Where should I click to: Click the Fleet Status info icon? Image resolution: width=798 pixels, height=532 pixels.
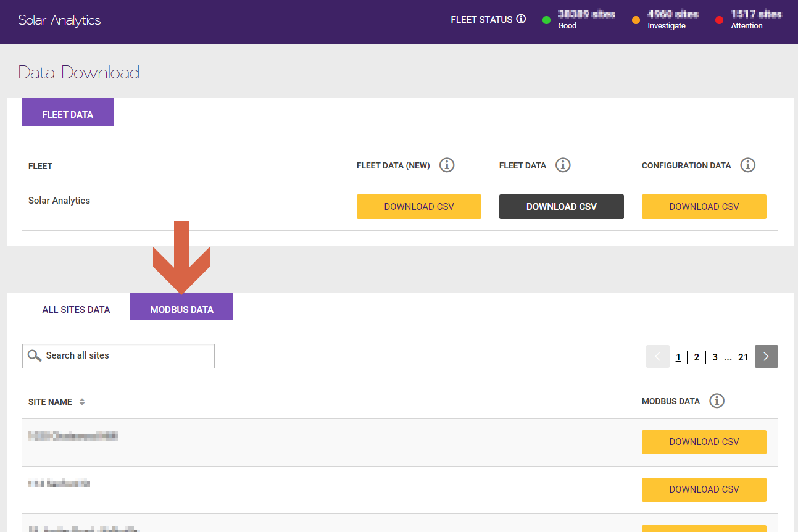[x=521, y=19]
